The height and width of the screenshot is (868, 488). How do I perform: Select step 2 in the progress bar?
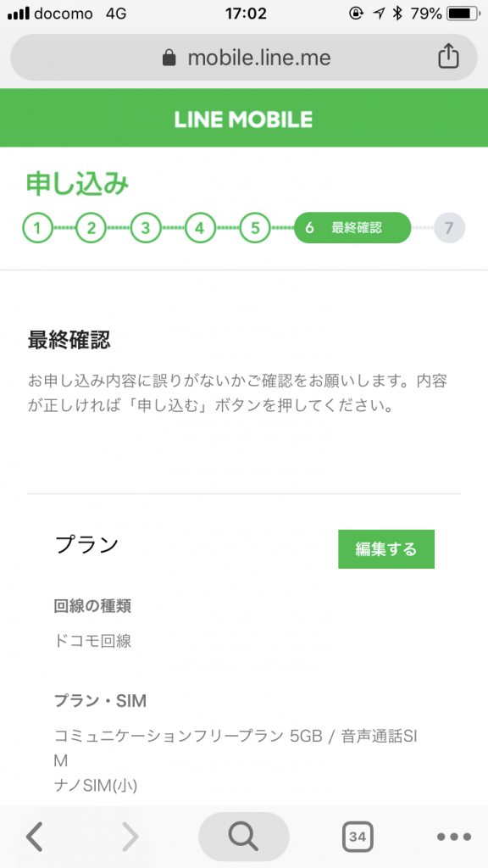click(91, 228)
